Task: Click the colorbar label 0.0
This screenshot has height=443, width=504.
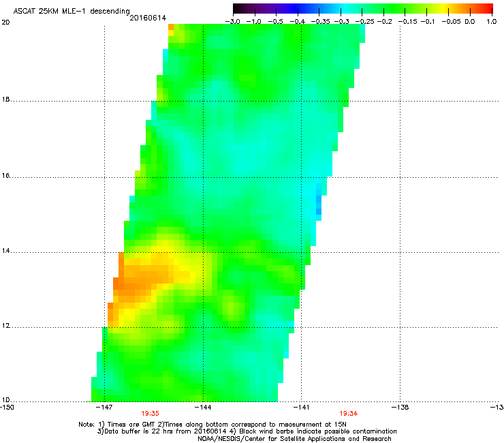Action: coord(470,22)
